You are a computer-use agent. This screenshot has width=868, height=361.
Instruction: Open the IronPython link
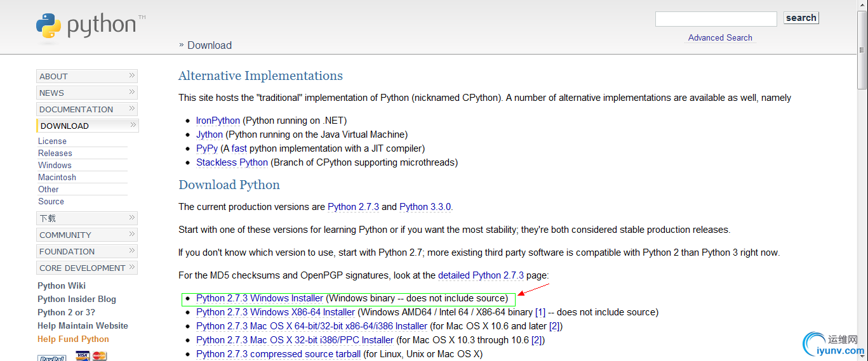(218, 121)
